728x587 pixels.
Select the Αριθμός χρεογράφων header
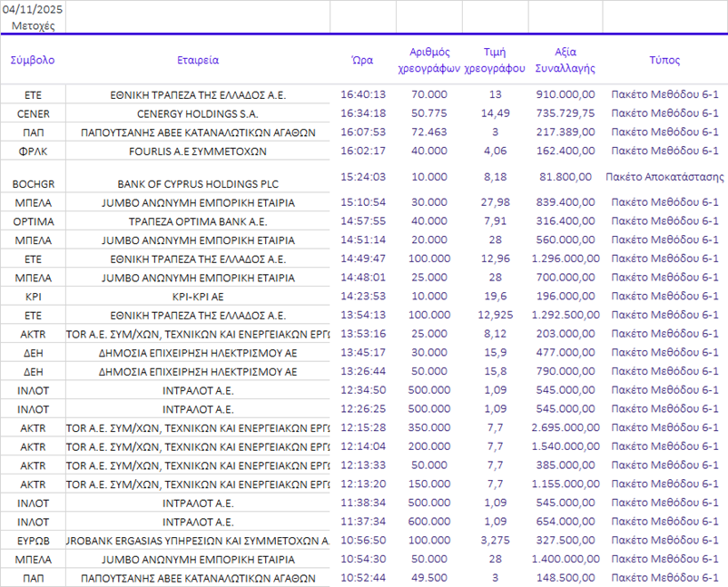428,60
